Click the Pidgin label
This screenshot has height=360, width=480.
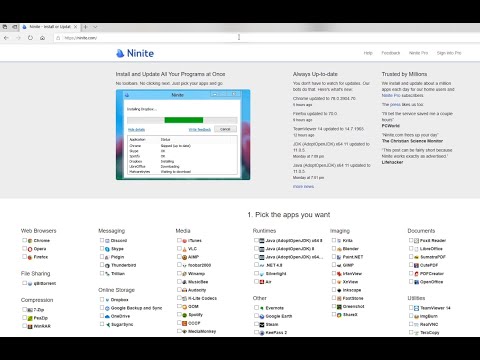[x=117, y=257]
